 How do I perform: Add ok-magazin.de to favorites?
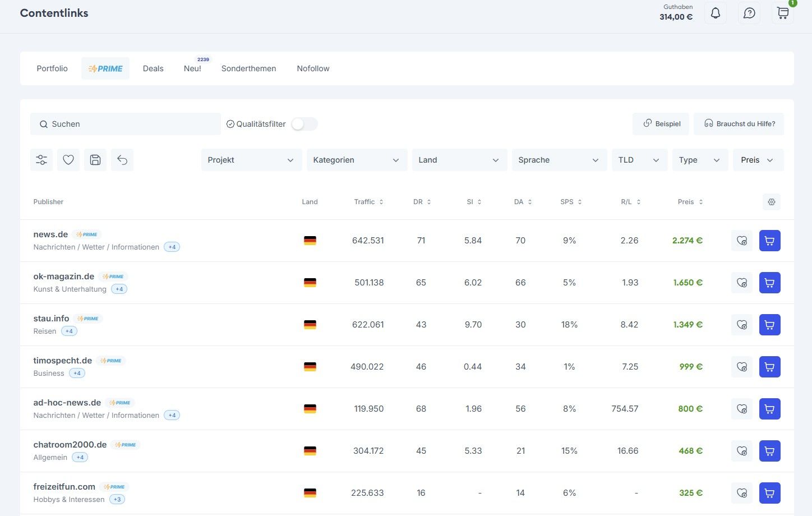[x=742, y=283]
